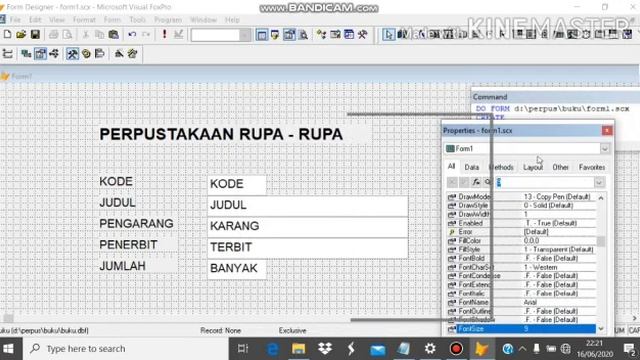Open the Toolbox icon in standard toolbar

tap(362, 35)
